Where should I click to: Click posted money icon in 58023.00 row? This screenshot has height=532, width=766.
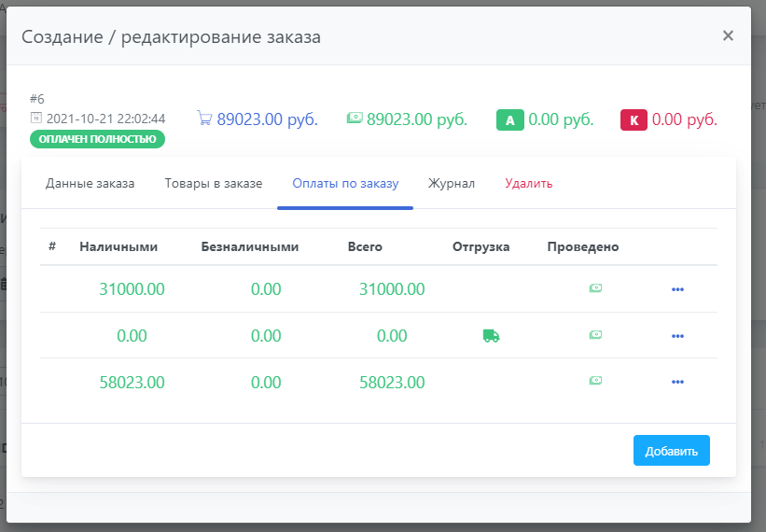pos(595,381)
